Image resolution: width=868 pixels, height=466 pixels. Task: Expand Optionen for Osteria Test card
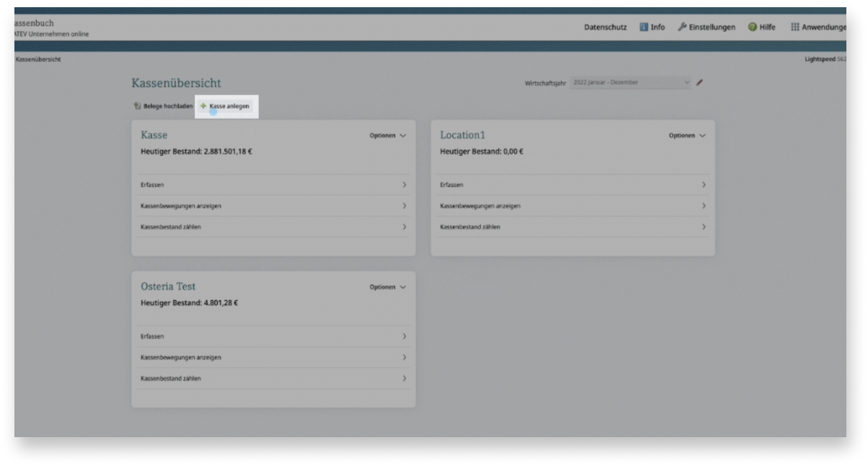(x=388, y=286)
